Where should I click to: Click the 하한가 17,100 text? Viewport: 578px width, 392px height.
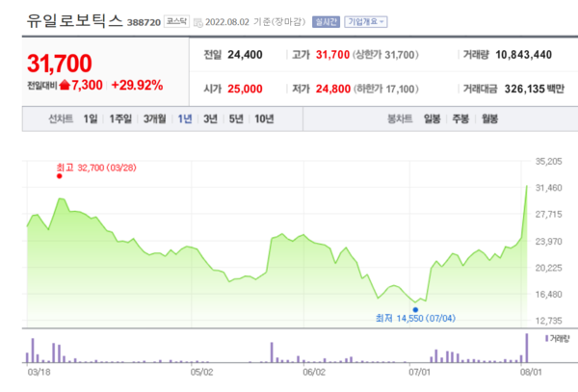click(386, 89)
